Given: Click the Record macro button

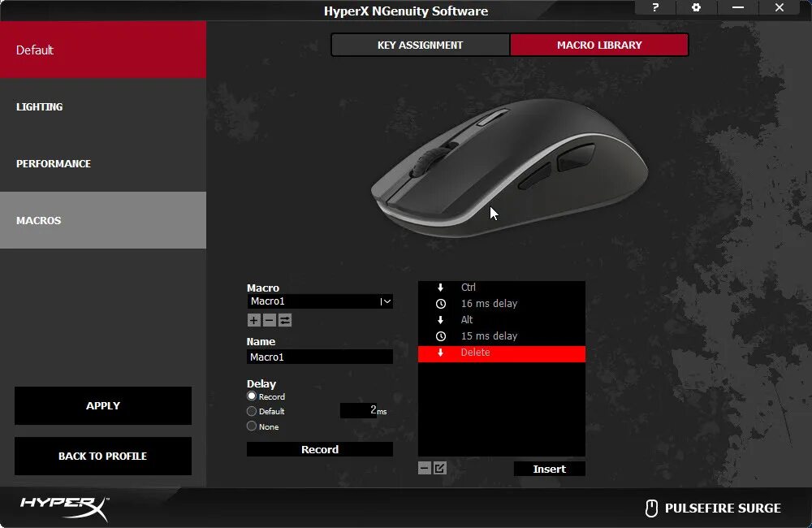Looking at the screenshot, I should pyautogui.click(x=319, y=449).
